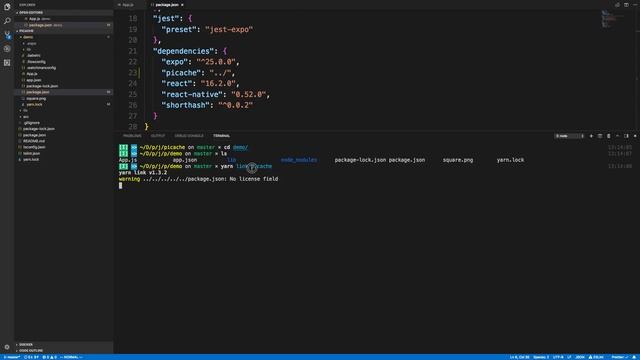Change JSON language mode in status bar
The image size is (640, 360).
click(580, 357)
